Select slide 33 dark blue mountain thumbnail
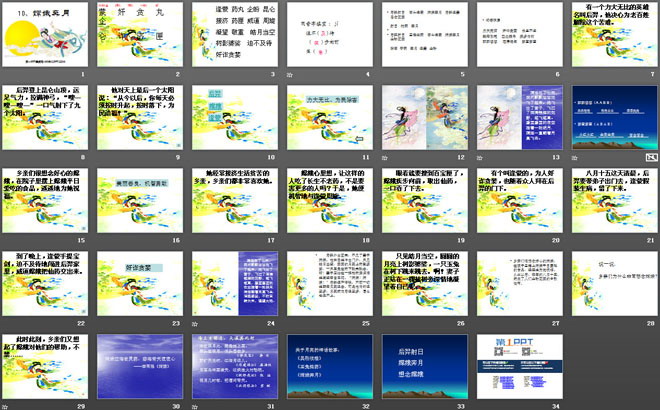660x410 pixels. coord(425,366)
